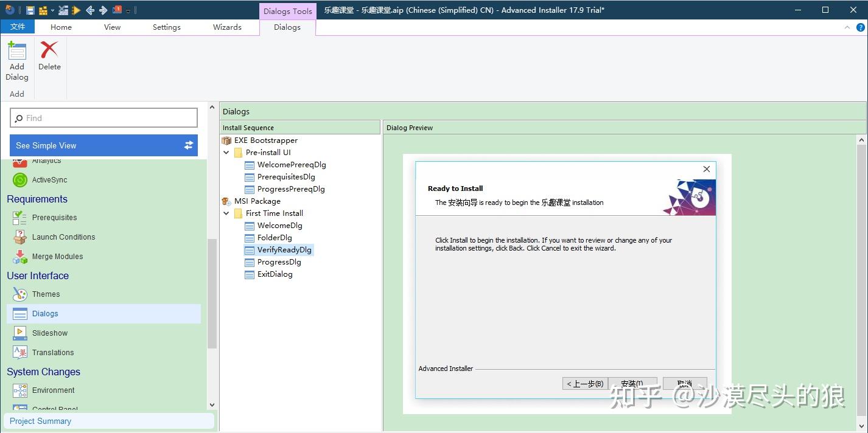868x433 pixels.
Task: Click the System Changes section heading
Action: tap(43, 372)
